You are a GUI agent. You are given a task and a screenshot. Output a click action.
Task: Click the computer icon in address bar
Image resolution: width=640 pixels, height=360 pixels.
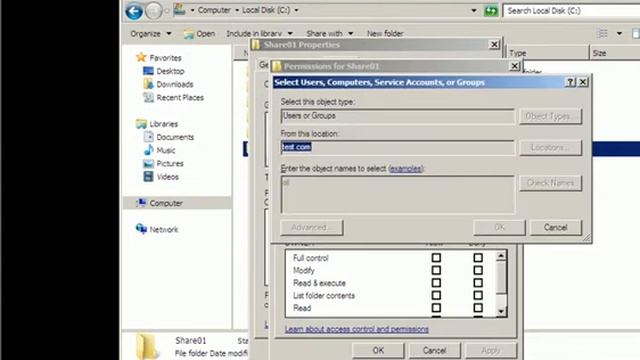pyautogui.click(x=180, y=9)
